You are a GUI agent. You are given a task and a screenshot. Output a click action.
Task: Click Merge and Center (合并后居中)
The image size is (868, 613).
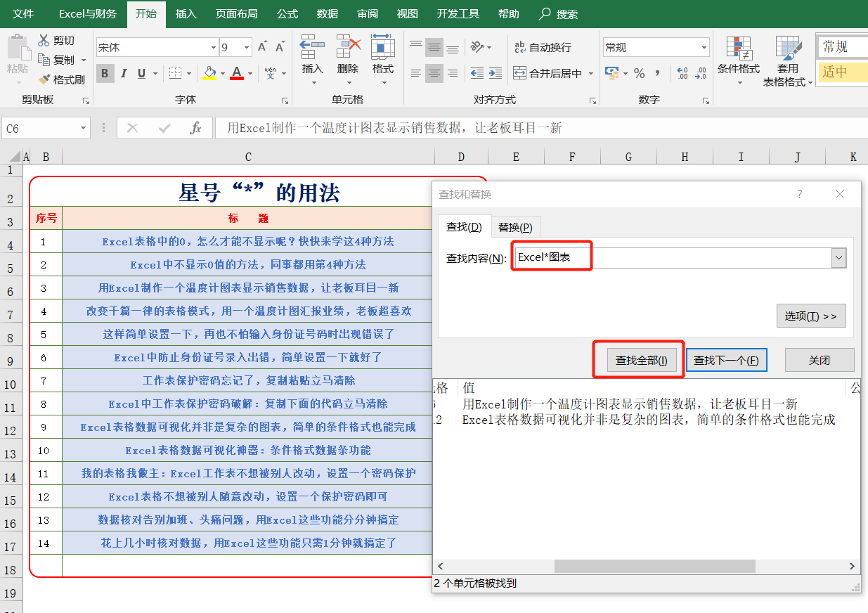click(x=548, y=73)
